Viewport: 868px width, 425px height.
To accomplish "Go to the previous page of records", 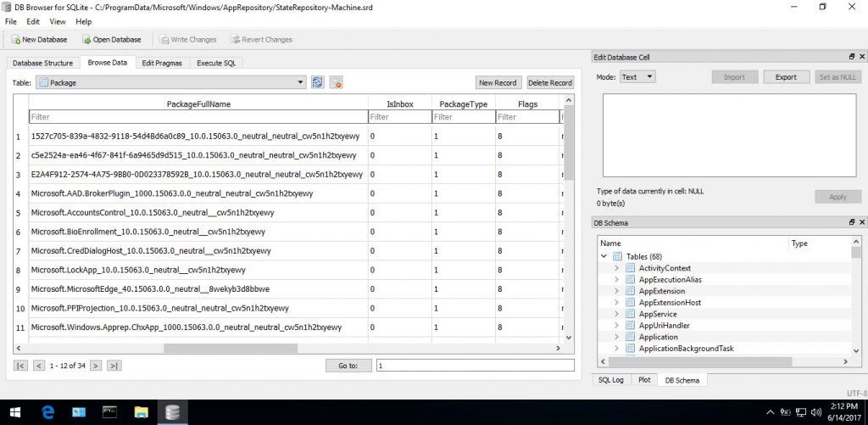I will [x=39, y=366].
